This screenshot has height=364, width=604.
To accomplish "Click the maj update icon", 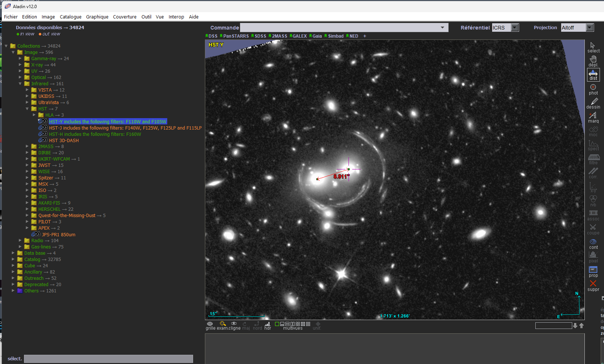I will (x=246, y=326).
